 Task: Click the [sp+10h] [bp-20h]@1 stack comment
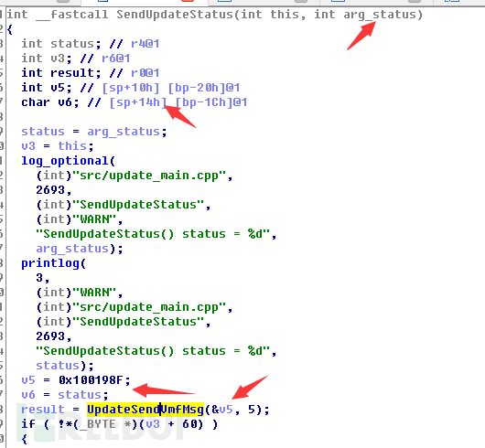pos(171,88)
